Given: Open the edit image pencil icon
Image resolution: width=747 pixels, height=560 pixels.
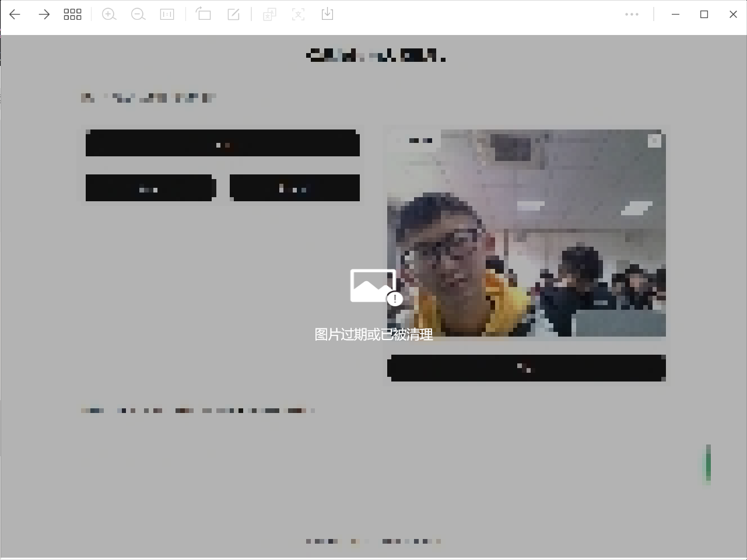Looking at the screenshot, I should point(233,15).
